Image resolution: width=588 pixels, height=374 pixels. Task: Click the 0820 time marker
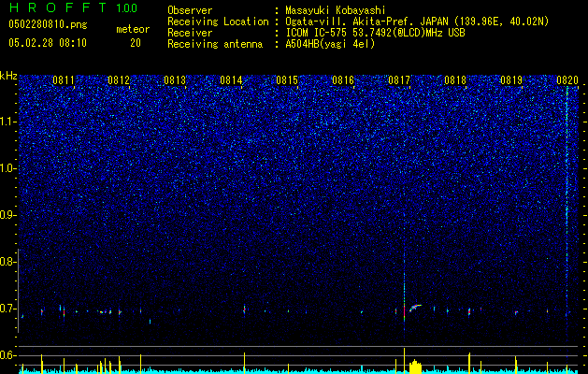coord(567,79)
